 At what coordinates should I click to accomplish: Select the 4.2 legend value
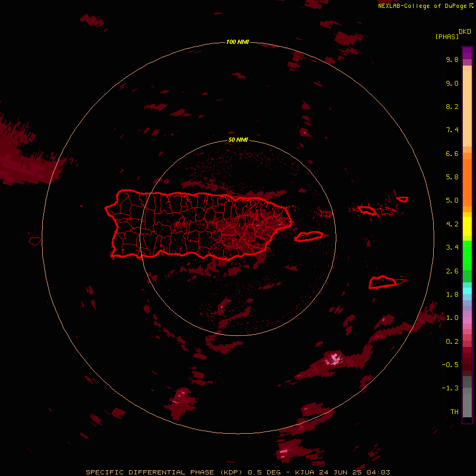click(x=452, y=224)
